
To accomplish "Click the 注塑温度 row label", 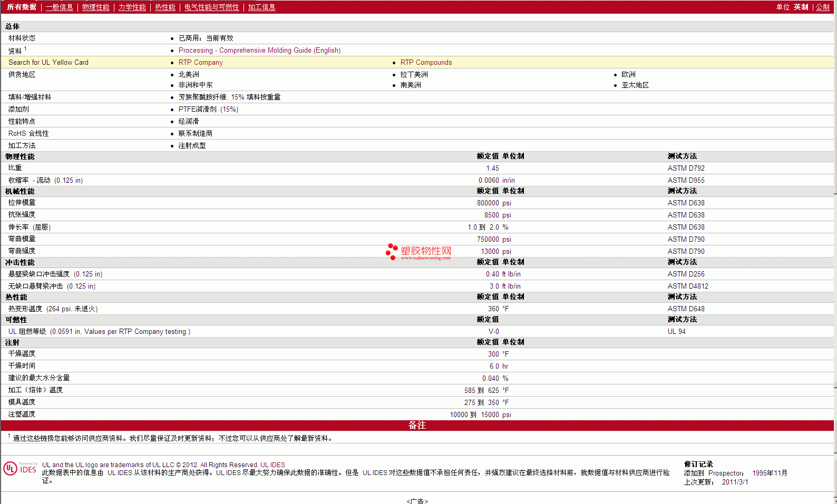I will pyautogui.click(x=22, y=414).
